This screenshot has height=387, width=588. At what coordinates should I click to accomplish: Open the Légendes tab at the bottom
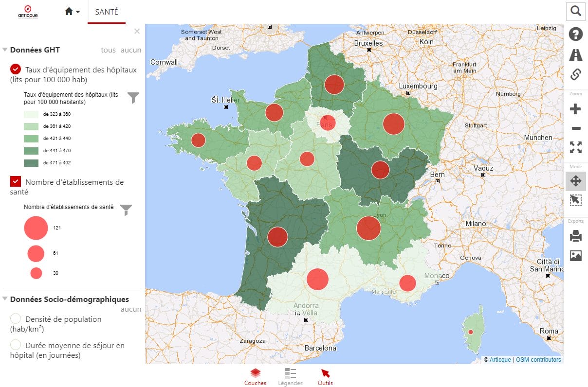(x=290, y=377)
